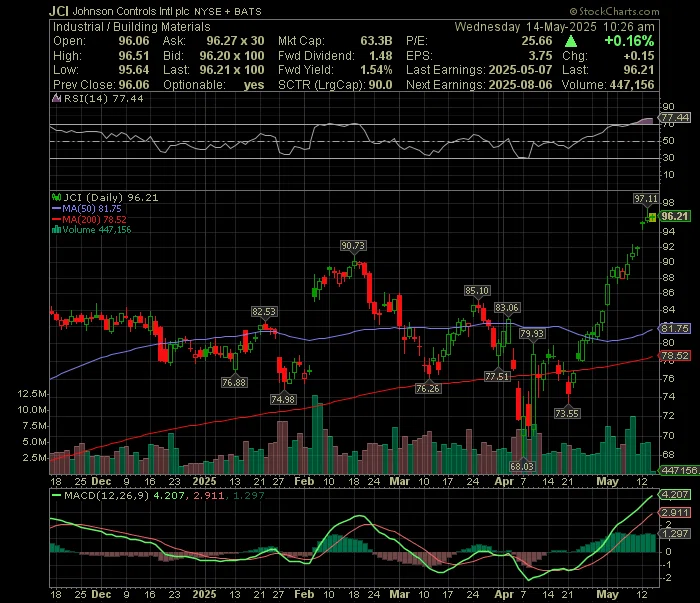
Task: Click the 81.75 MA(50) axis tag
Action: click(x=675, y=329)
